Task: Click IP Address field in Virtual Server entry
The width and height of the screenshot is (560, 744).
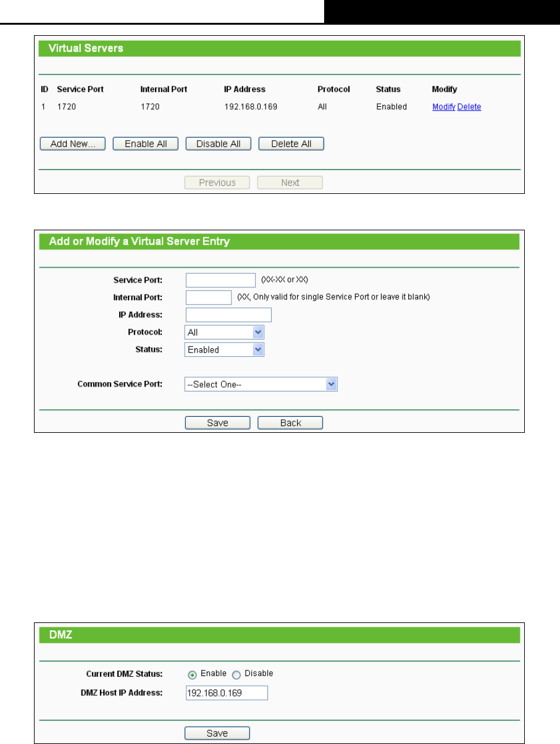Action: (x=228, y=315)
